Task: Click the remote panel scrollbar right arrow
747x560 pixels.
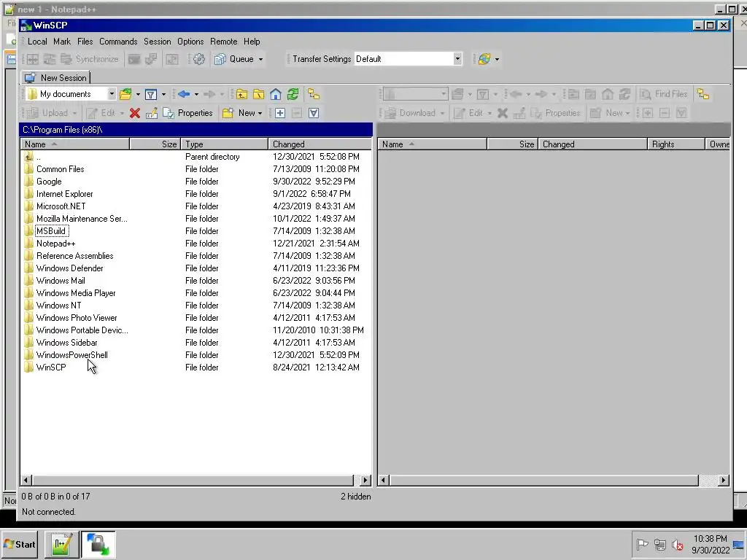Action: (x=724, y=480)
